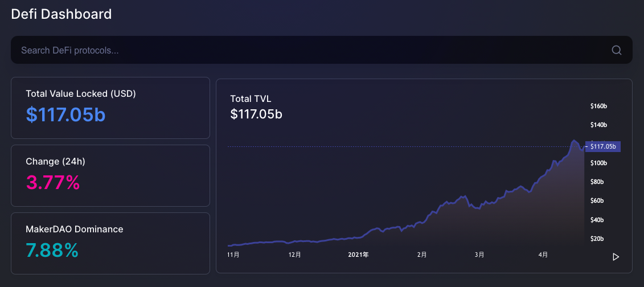Select the Change (24h) card label
The height and width of the screenshot is (287, 644).
(55, 162)
